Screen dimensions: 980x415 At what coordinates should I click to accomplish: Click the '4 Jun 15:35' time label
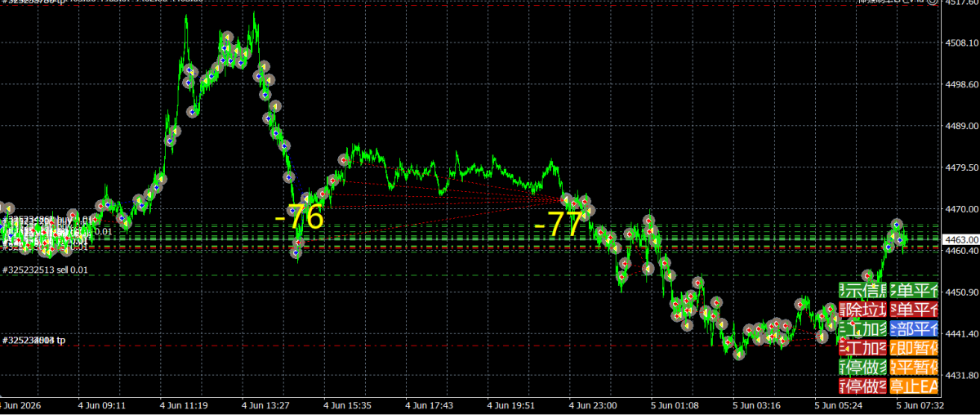pyautogui.click(x=348, y=404)
